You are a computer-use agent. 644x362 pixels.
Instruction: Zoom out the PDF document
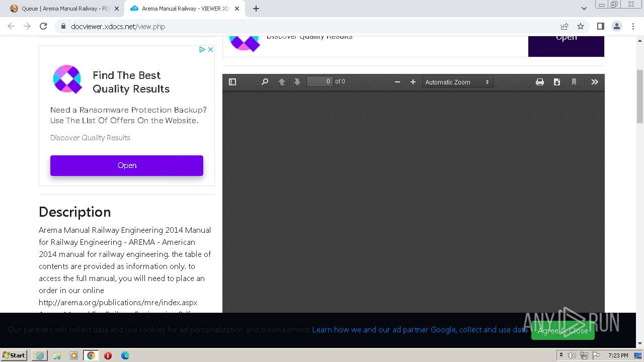(397, 82)
